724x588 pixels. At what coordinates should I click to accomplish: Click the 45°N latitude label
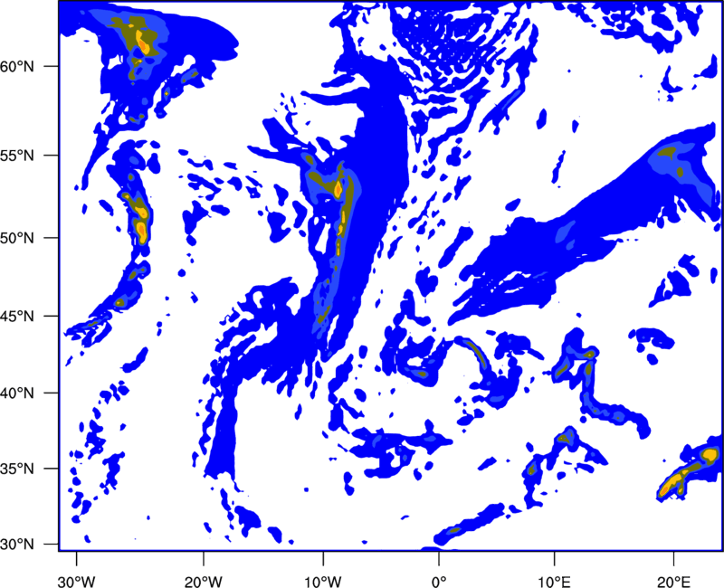point(16,316)
